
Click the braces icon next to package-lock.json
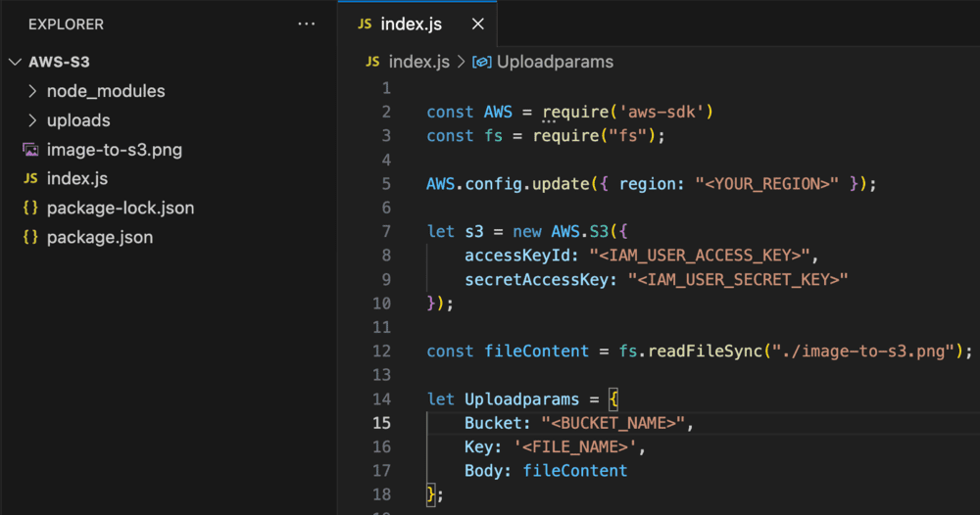(30, 209)
